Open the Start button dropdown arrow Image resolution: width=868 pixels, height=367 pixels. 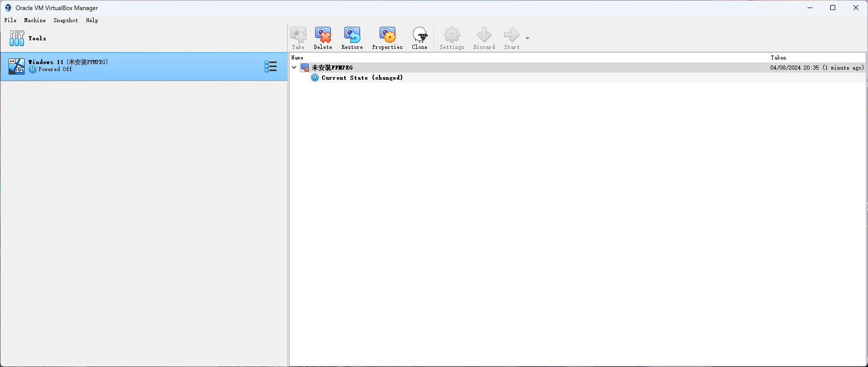[x=528, y=38]
